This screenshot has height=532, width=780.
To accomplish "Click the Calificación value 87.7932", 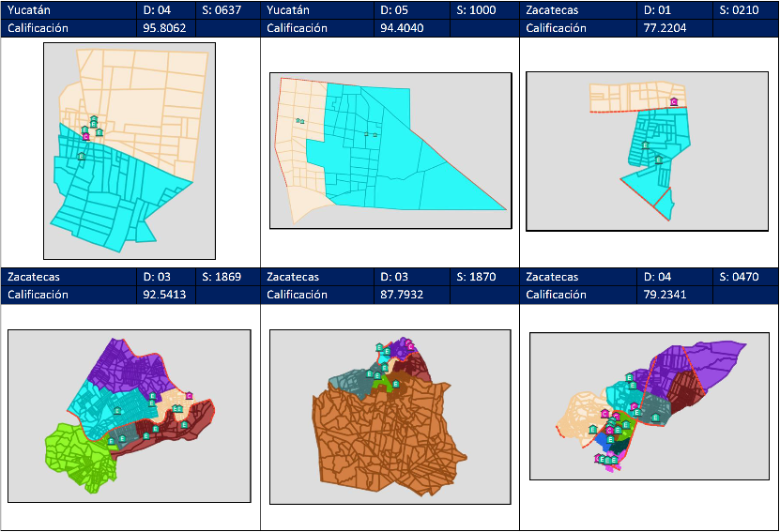I will pyautogui.click(x=420, y=295).
